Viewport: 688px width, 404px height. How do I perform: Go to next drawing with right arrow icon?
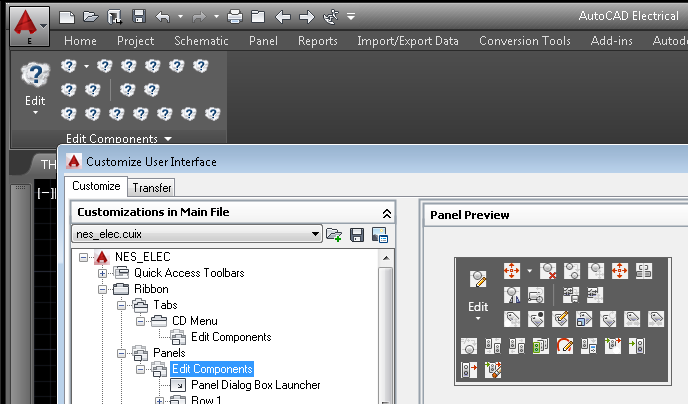point(306,17)
